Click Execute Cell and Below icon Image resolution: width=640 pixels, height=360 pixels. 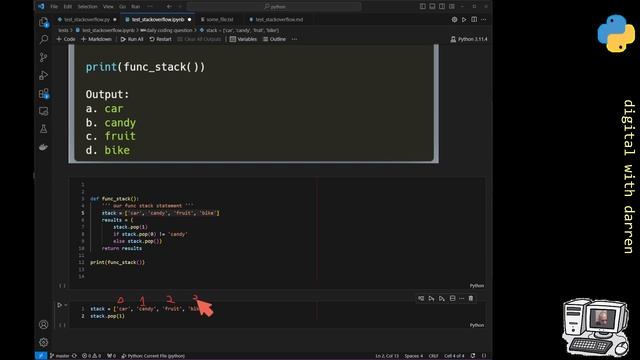(x=442, y=298)
